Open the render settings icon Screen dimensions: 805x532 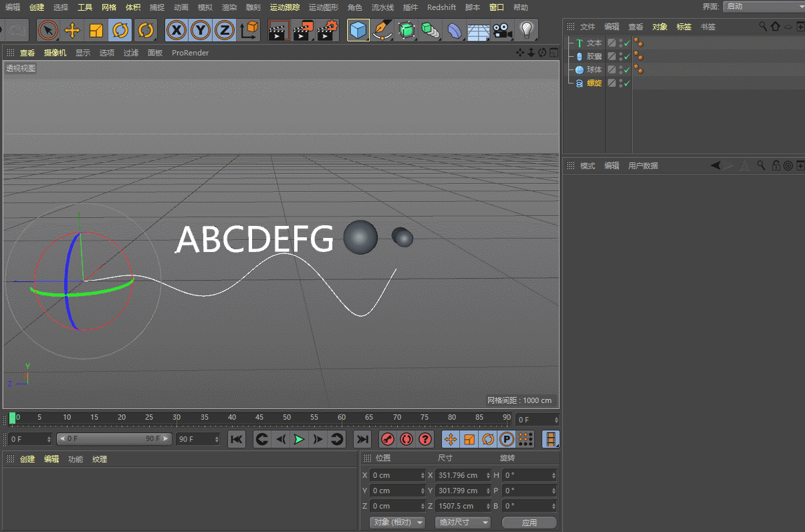[x=327, y=31]
